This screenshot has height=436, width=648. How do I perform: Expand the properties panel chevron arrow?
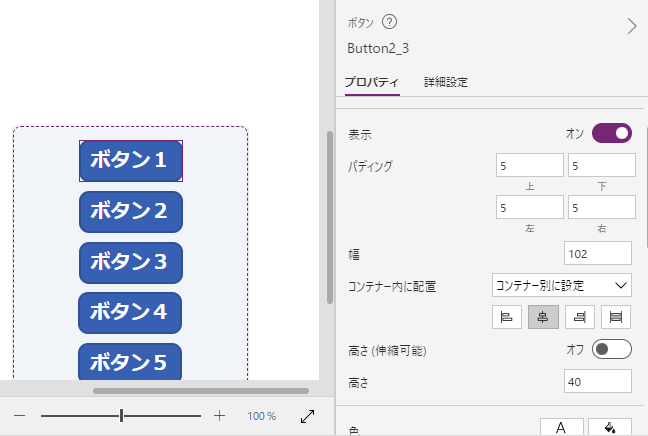tap(631, 26)
